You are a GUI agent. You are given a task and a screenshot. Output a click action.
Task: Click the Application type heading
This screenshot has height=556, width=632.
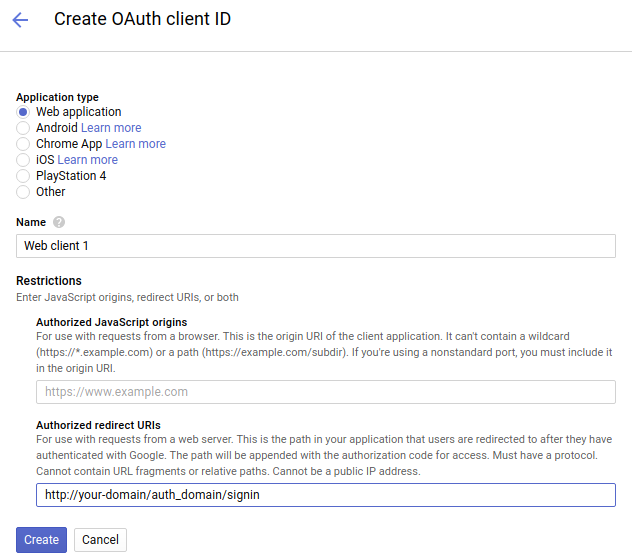(x=57, y=97)
